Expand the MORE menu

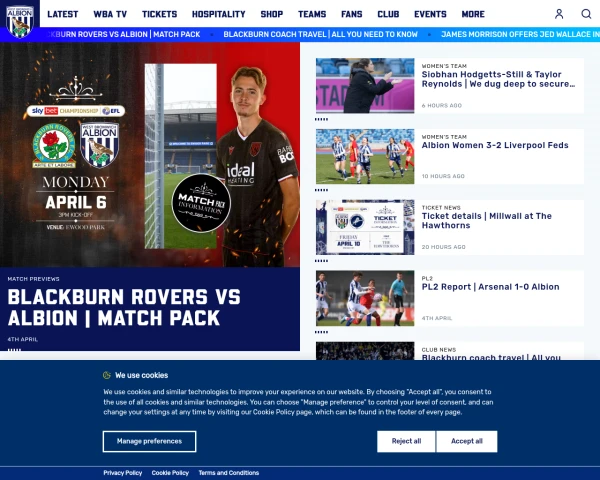point(473,14)
